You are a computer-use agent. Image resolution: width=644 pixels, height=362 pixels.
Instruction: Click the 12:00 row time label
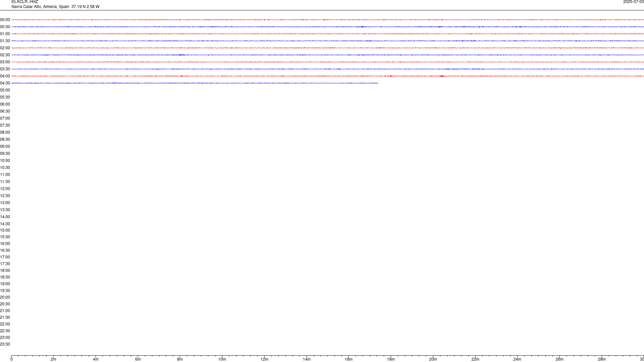point(5,189)
